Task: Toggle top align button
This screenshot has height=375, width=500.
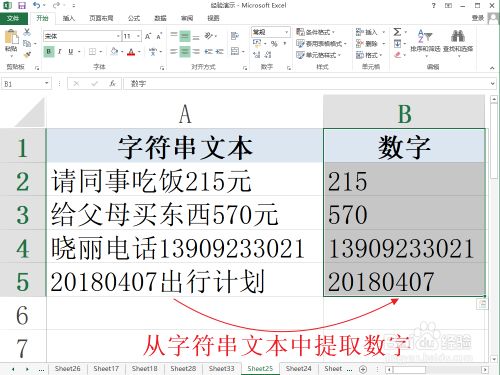Action: [174, 35]
